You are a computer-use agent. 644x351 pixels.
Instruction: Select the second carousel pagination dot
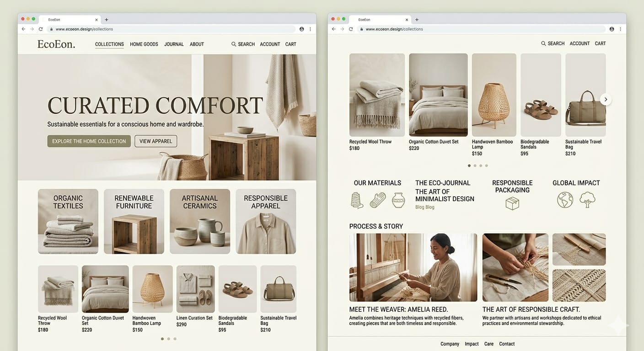(x=475, y=165)
